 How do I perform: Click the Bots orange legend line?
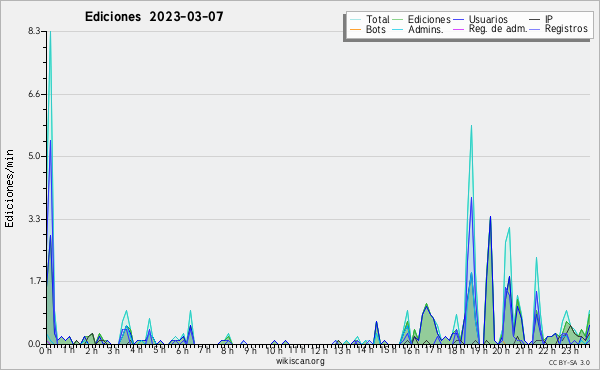(x=355, y=29)
